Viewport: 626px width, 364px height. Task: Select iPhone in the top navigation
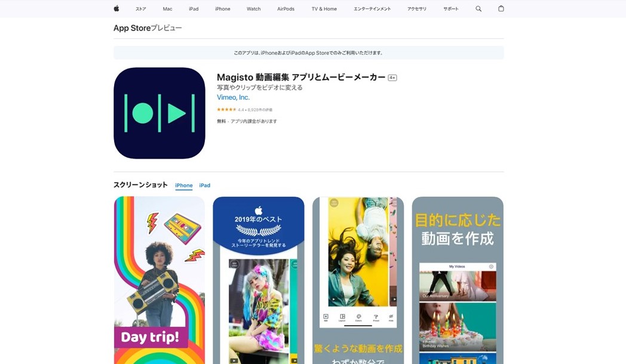point(223,9)
